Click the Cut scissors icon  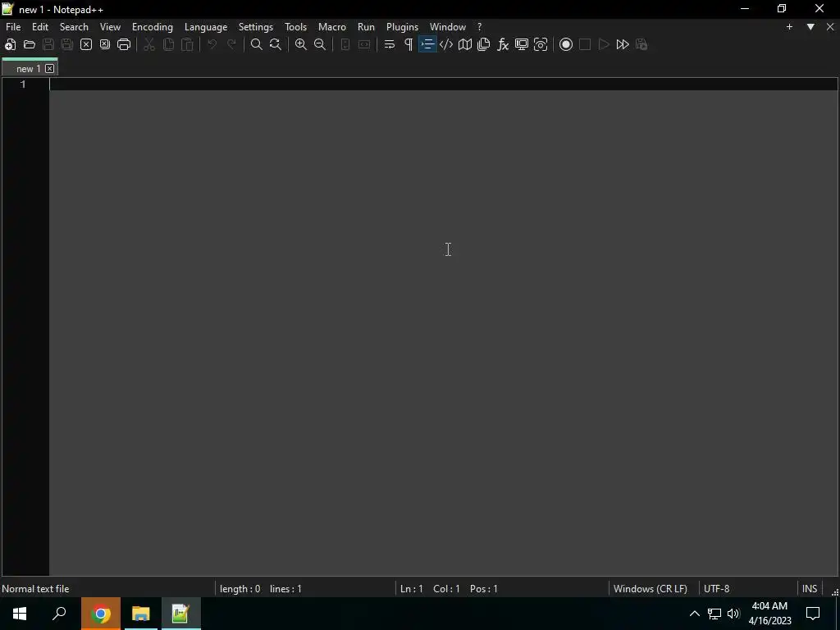[x=149, y=44]
